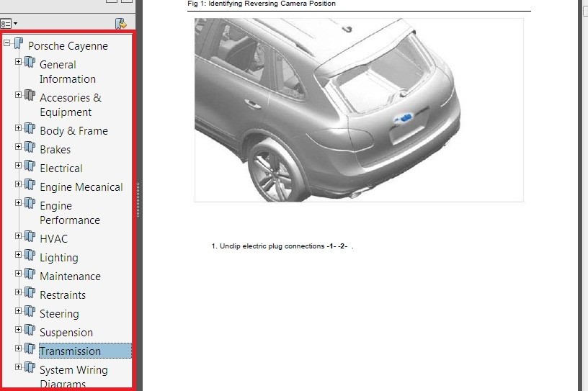
Task: Expand the Steering section
Action: [x=18, y=311]
